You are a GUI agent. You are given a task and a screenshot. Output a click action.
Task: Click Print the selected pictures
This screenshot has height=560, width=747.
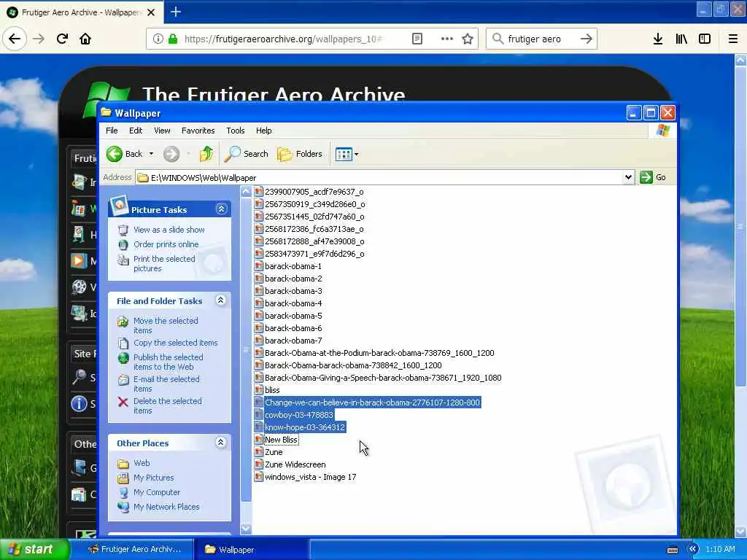(x=164, y=263)
